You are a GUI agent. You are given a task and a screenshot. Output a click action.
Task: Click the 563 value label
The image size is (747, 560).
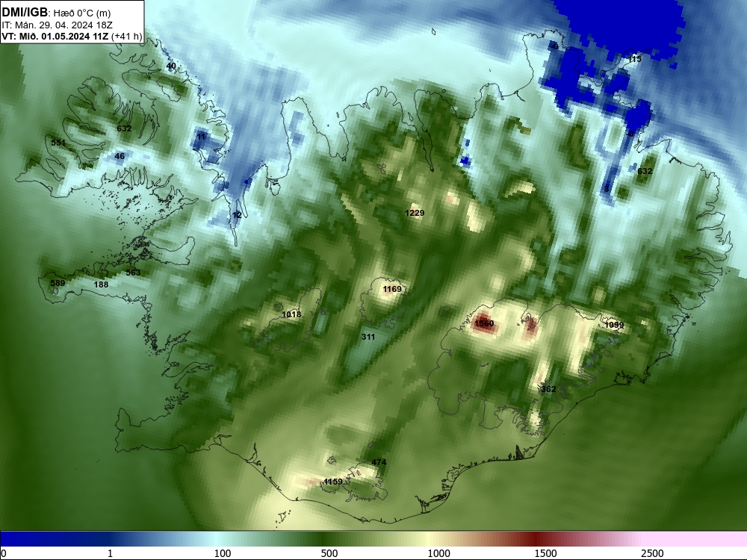click(133, 273)
